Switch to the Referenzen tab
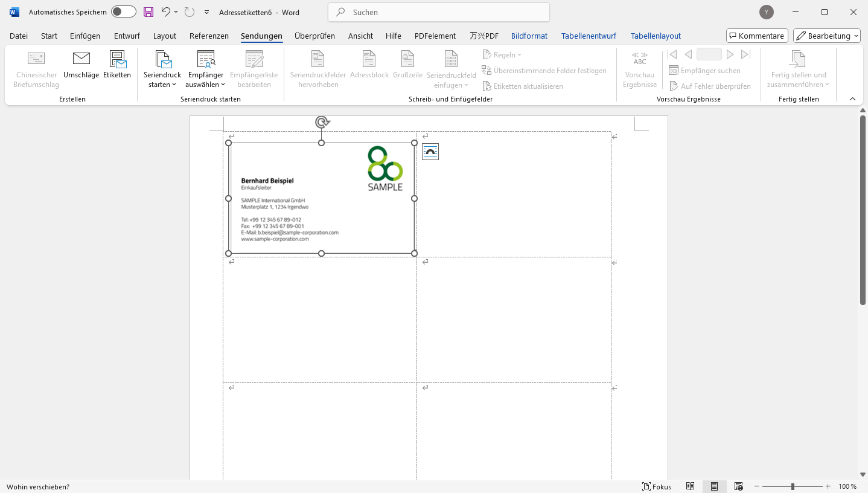Screen dimensions: 868x493 click(209, 36)
